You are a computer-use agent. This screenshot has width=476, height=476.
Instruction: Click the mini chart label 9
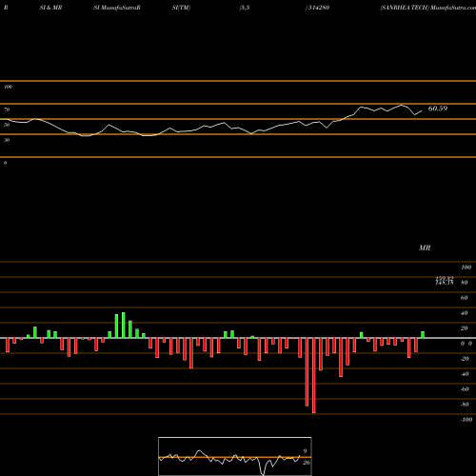click(x=305, y=451)
